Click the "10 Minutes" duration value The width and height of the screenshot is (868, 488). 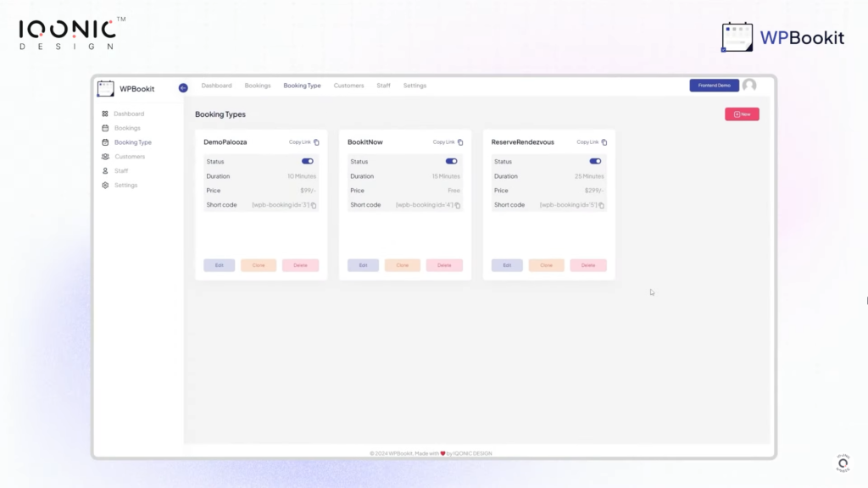tap(302, 176)
